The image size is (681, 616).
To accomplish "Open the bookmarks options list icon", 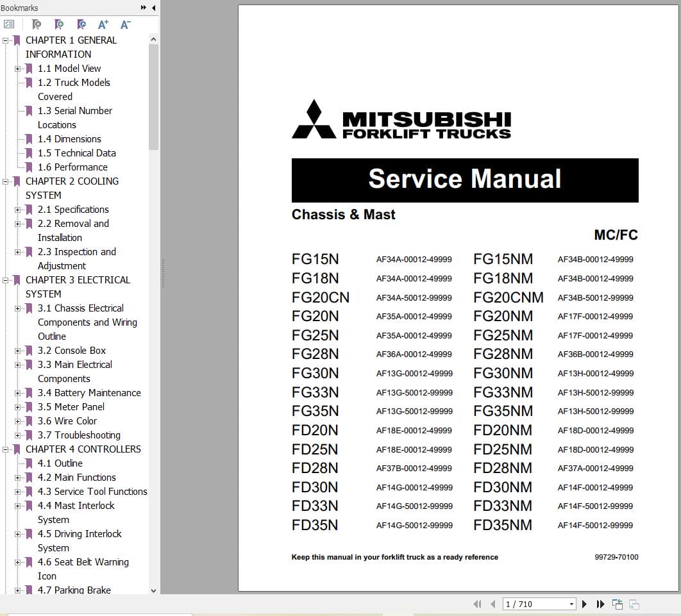I will pos(9,24).
